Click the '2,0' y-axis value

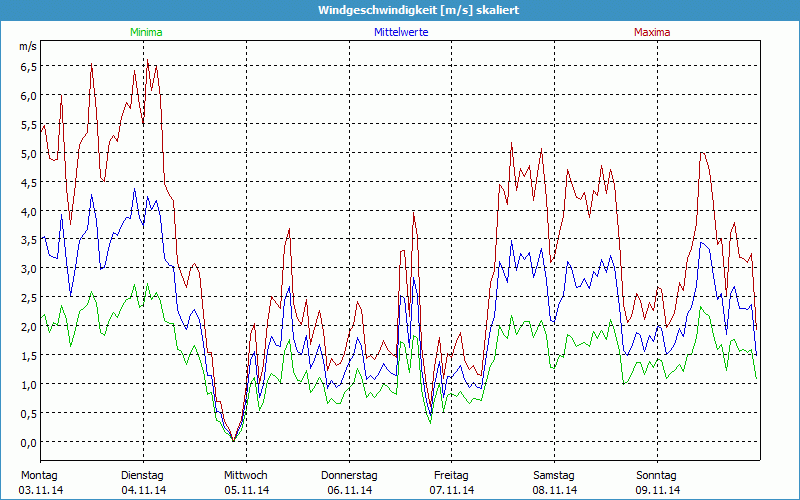[x=29, y=327]
